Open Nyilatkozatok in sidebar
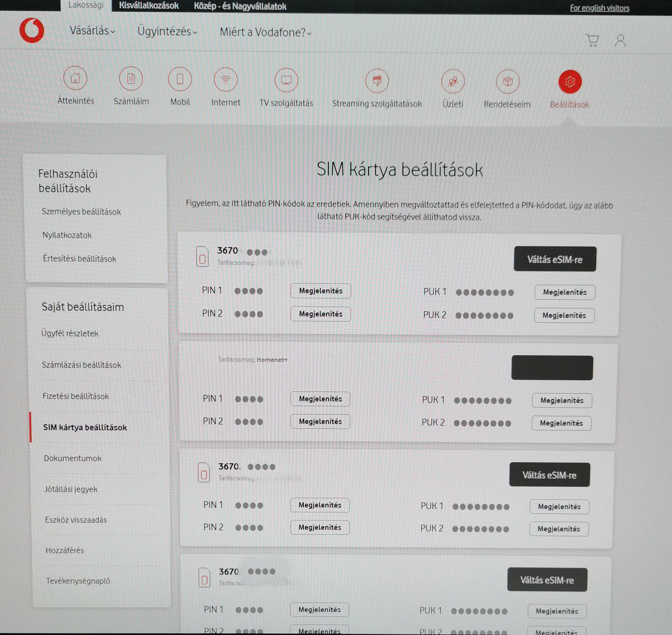Viewport: 672px width, 635px height. point(67,235)
